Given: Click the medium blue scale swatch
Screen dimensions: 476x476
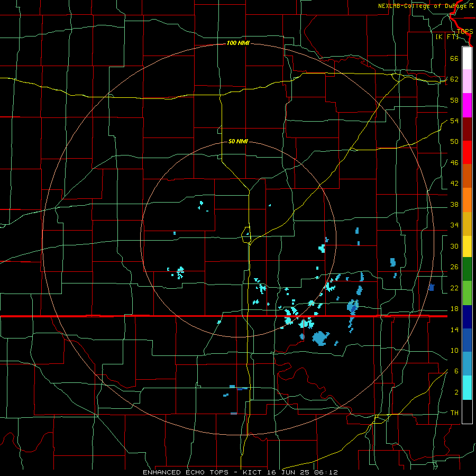Looking at the screenshot, I should (467, 340).
